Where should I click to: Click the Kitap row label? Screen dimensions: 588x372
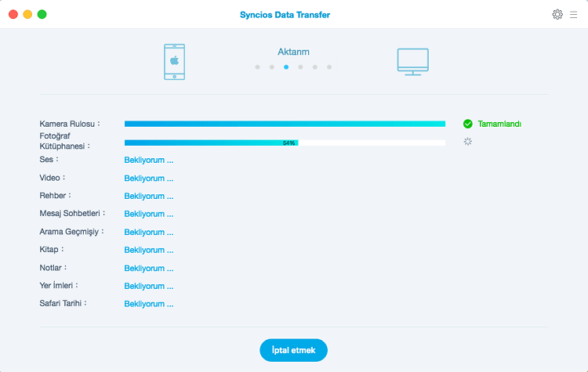point(52,249)
